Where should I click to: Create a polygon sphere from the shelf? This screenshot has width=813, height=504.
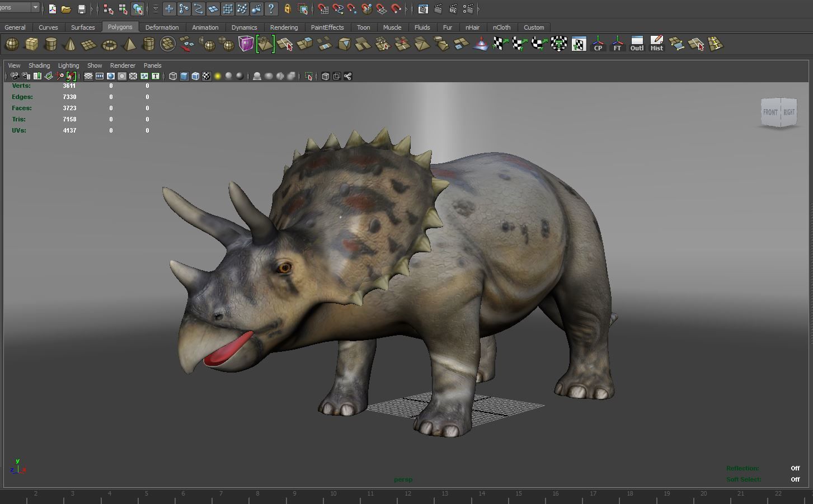[x=12, y=44]
